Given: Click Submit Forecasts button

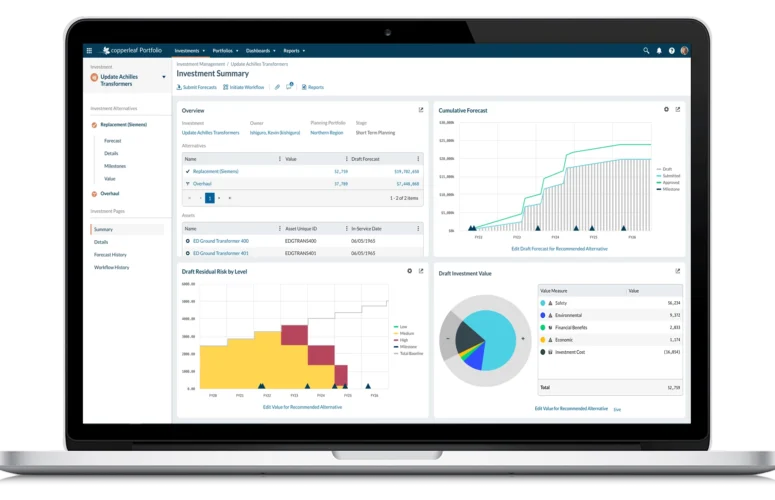Looking at the screenshot, I should [x=199, y=87].
